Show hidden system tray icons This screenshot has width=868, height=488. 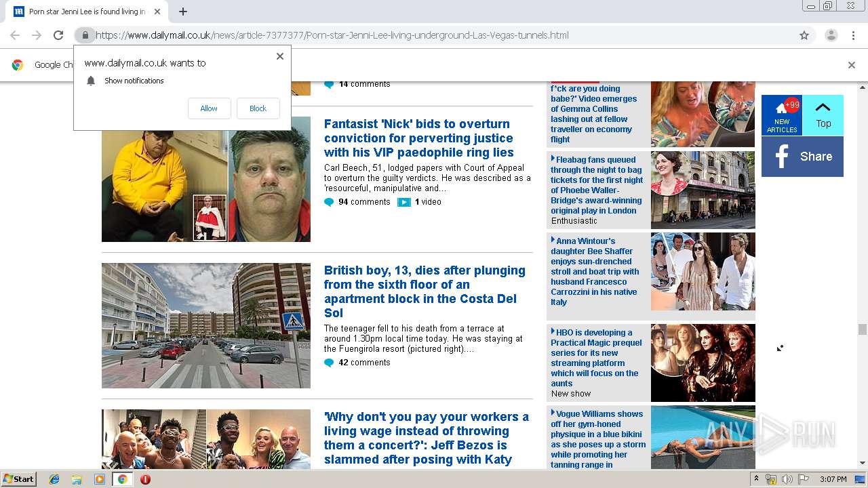click(x=757, y=479)
